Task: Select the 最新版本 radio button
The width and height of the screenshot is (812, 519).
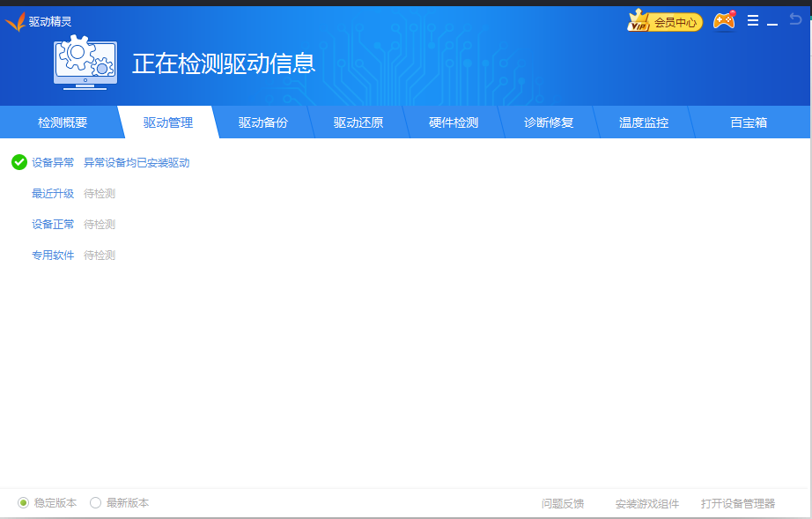Action: (x=95, y=503)
